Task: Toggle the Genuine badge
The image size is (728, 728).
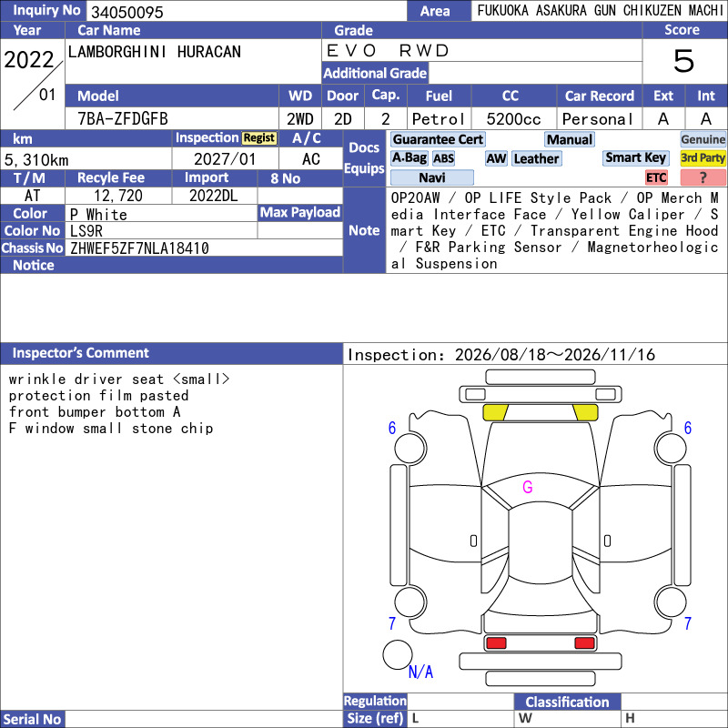Action: click(x=703, y=139)
